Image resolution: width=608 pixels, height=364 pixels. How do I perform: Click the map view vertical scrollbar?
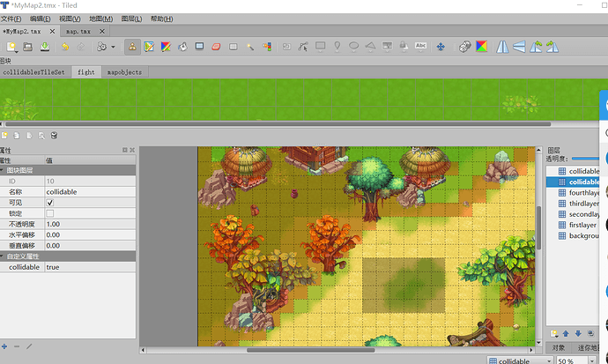point(538,228)
